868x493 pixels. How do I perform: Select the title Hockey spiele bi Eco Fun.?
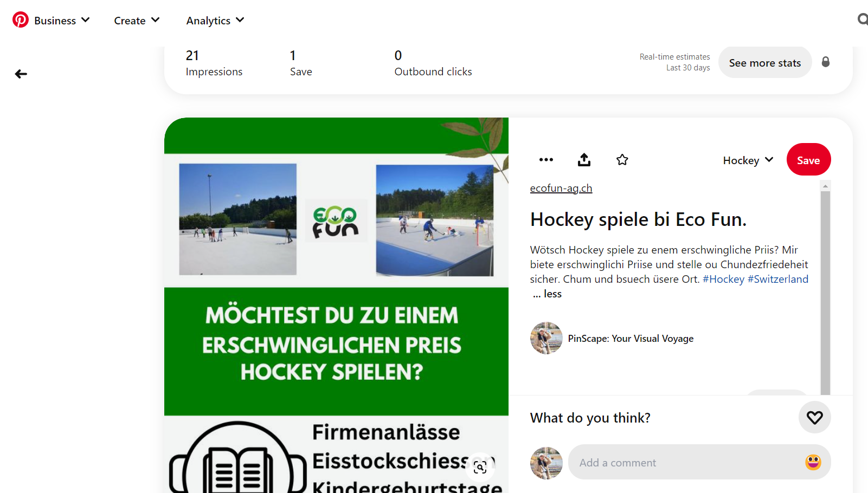(639, 219)
